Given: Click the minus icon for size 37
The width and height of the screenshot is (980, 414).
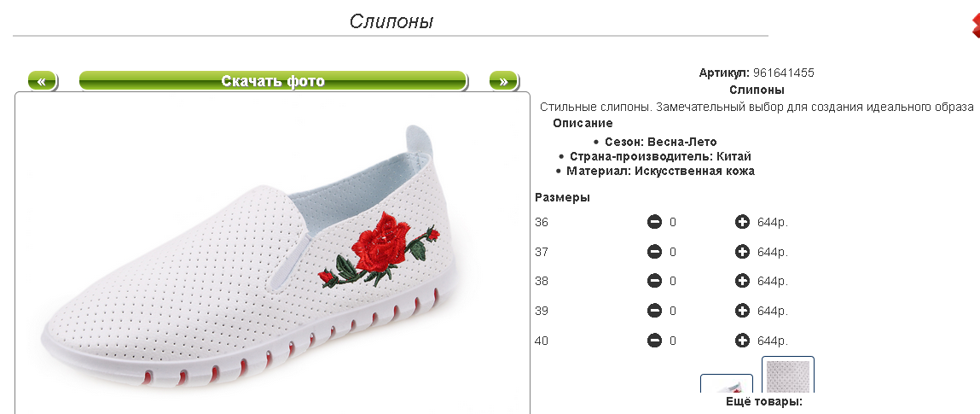Looking at the screenshot, I should coord(654,252).
